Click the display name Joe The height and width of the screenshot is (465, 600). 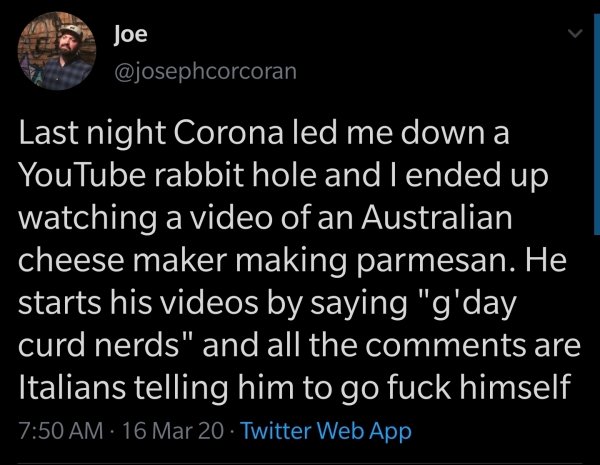[x=130, y=34]
